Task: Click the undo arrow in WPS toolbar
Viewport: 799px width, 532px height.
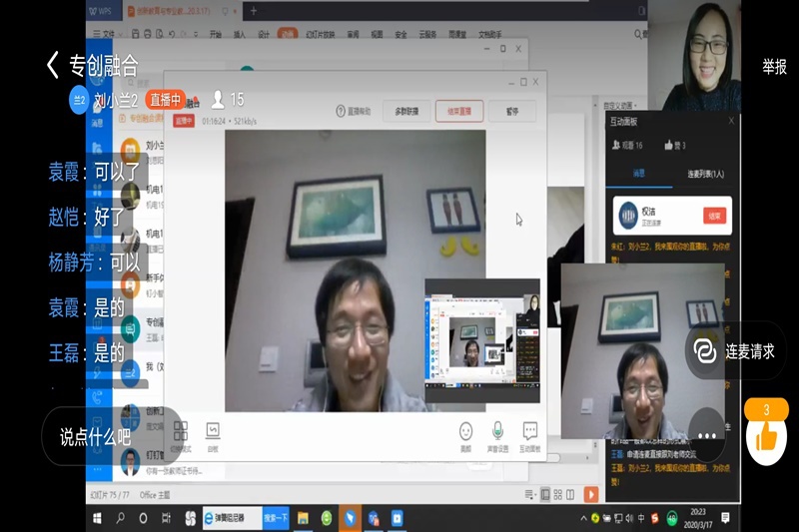Action: point(172,34)
